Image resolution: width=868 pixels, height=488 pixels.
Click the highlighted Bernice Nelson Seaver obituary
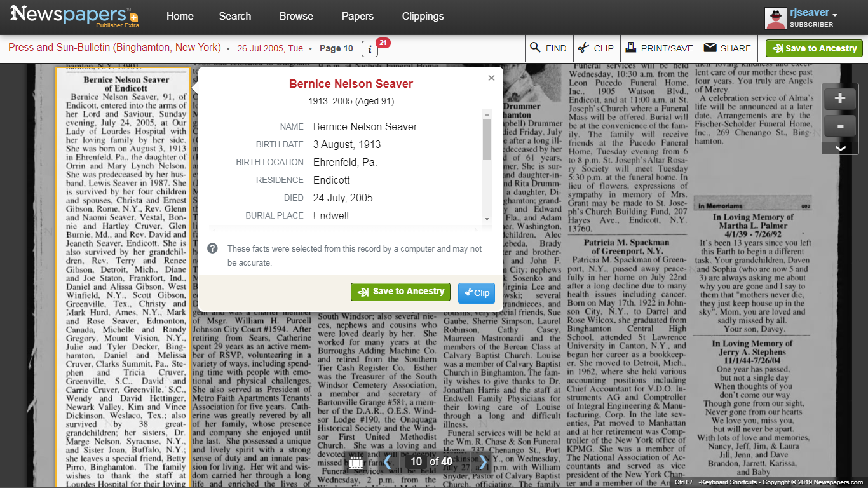123,277
